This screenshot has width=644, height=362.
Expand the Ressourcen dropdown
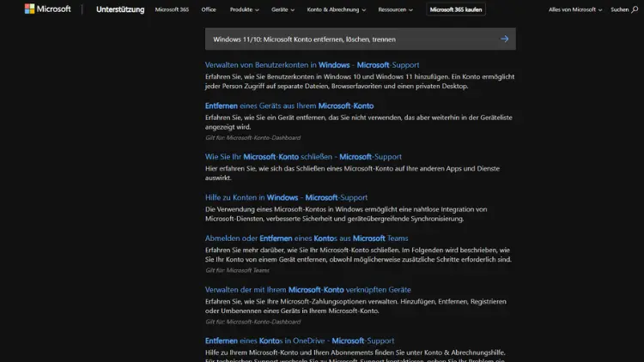[396, 9]
